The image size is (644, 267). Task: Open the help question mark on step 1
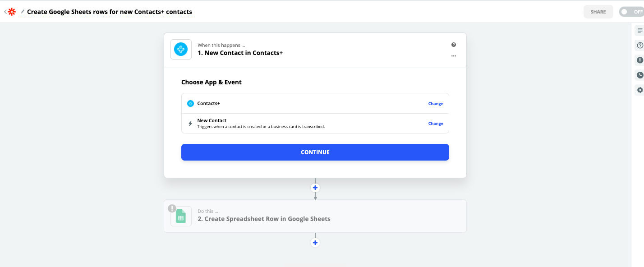[454, 45]
